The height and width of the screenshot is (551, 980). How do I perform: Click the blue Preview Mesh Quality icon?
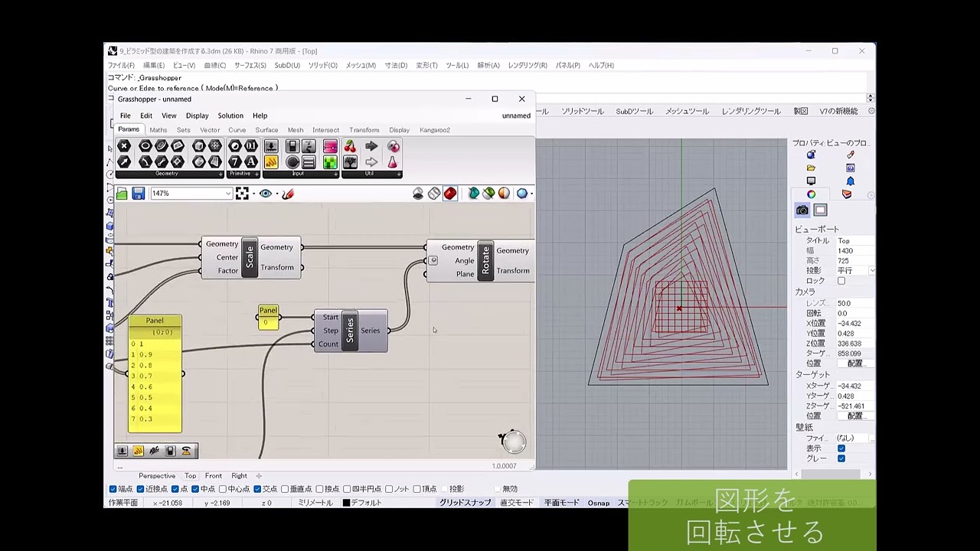(x=522, y=194)
